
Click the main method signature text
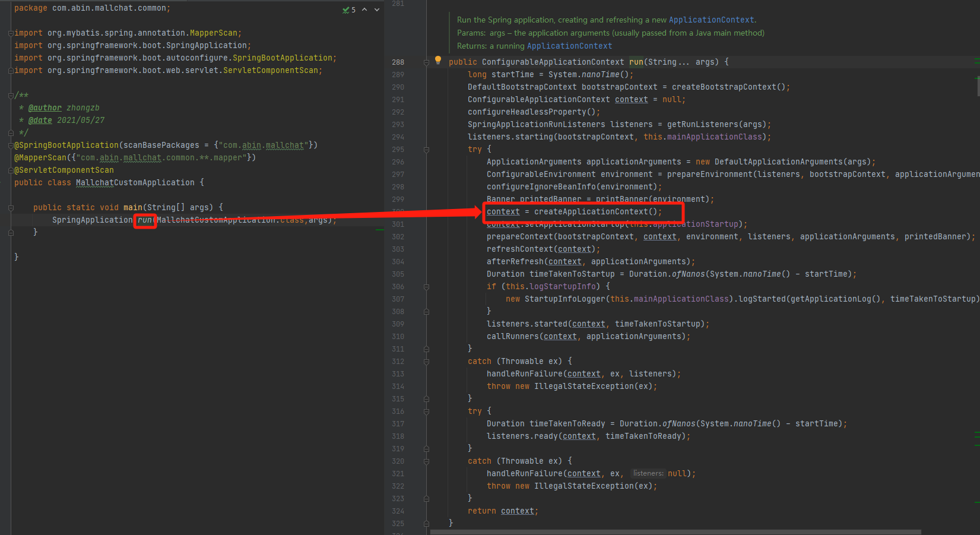tap(128, 208)
